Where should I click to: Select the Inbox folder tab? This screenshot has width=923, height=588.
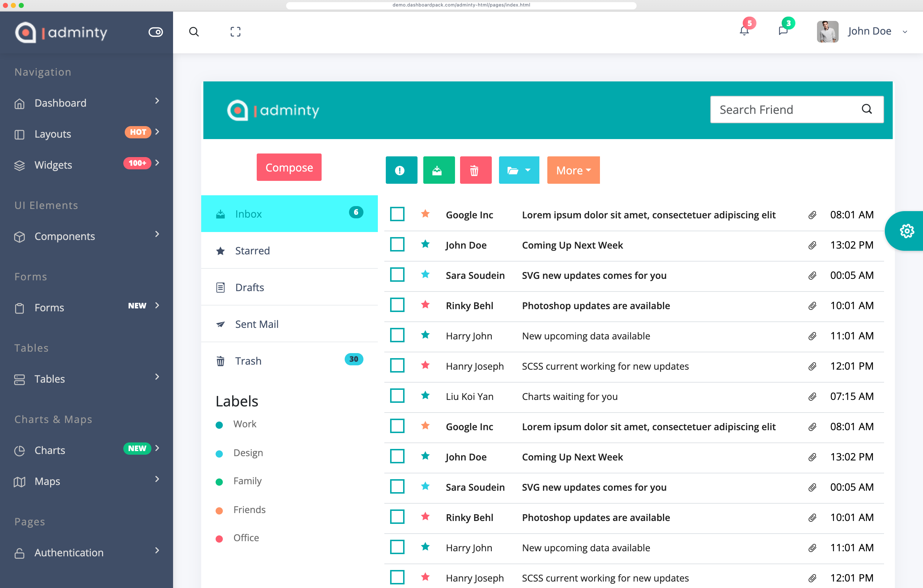(x=290, y=214)
